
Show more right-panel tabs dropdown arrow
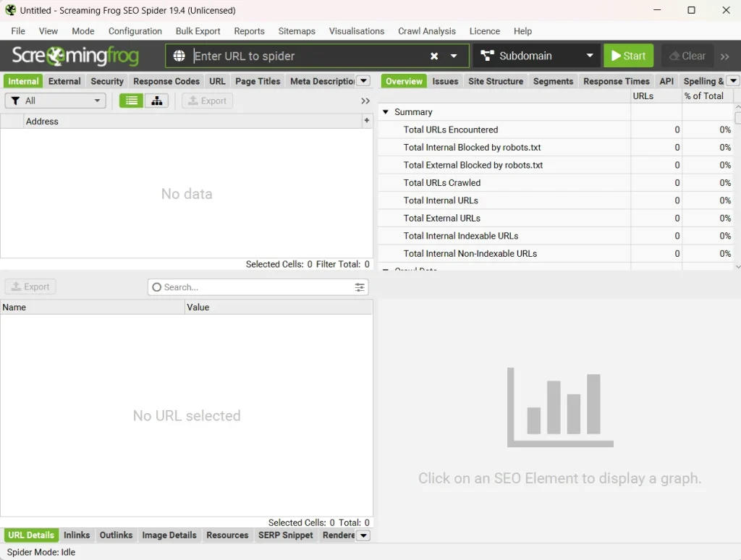click(733, 81)
